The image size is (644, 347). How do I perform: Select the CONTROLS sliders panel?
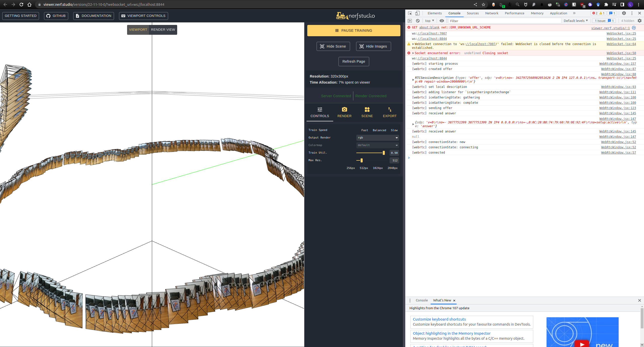pos(319,112)
